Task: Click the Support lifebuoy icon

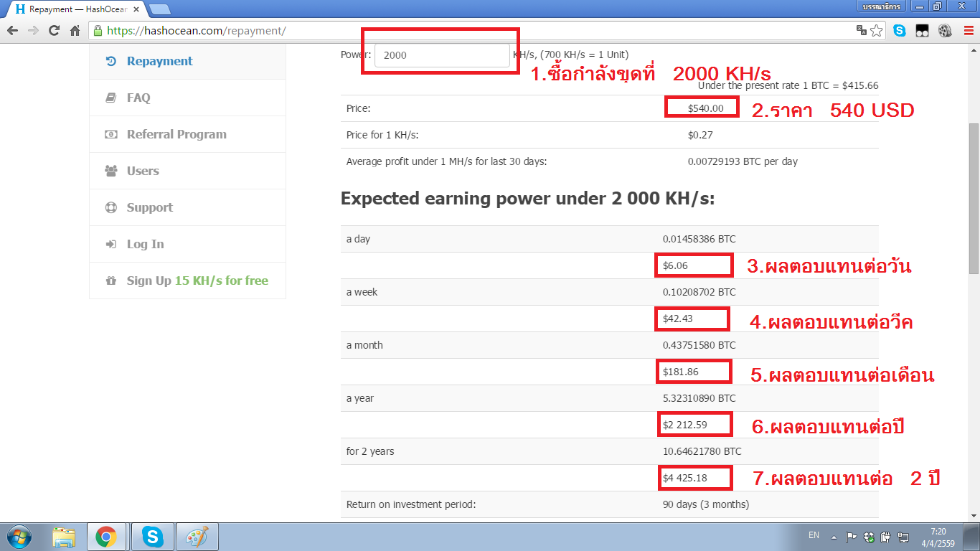Action: coord(110,207)
